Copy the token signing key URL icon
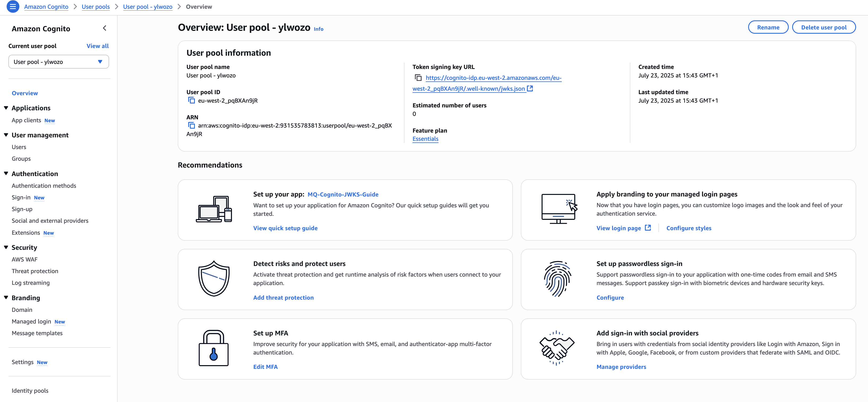Screen dimensions: 868x402 [x=418, y=78]
